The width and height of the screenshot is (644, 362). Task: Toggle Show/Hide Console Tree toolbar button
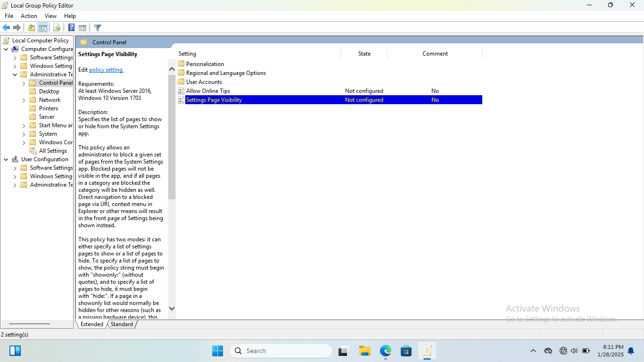pos(42,28)
